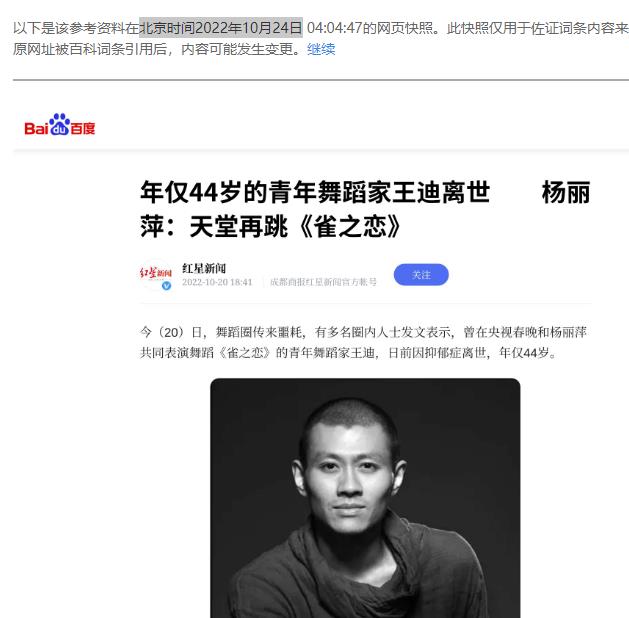The width and height of the screenshot is (629, 618).
Task: Click the snapshot time 04:04:47
Action: coord(335,28)
